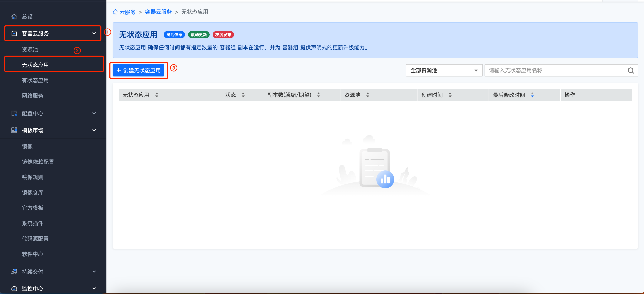The image size is (644, 294).
Task: Open 镜像仓库 in the sidebar
Action: (32, 193)
